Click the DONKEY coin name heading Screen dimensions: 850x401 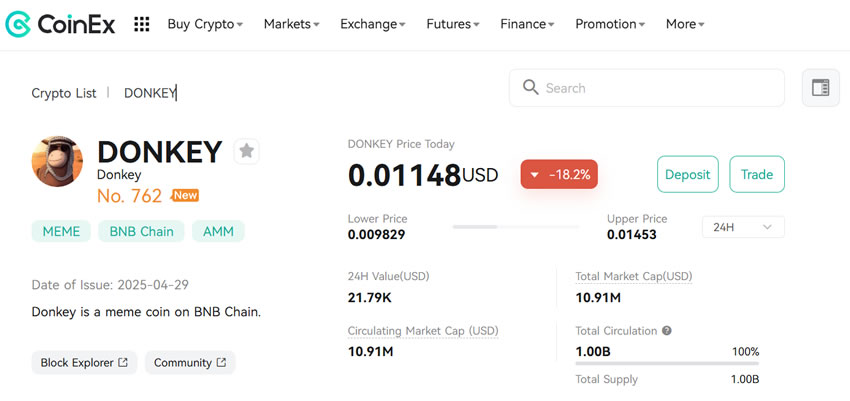click(x=160, y=152)
